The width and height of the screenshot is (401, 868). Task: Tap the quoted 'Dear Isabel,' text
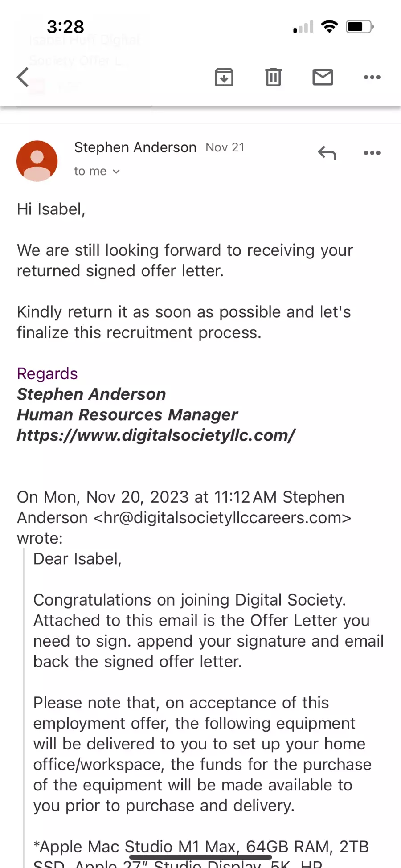click(x=77, y=559)
